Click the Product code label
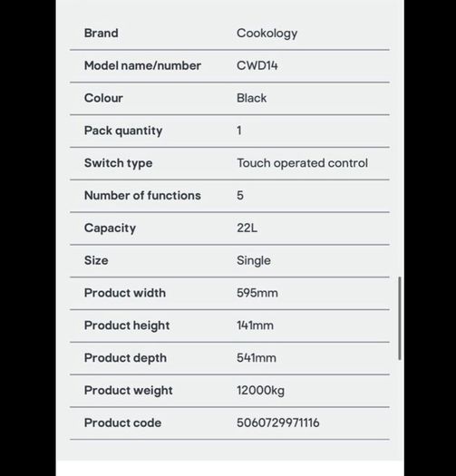Viewport: 456px width, 476px height. click(122, 423)
